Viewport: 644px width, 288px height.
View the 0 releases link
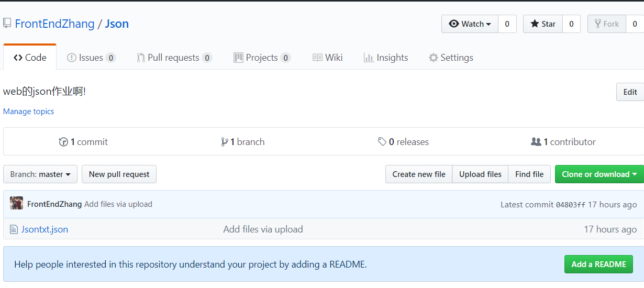(403, 142)
